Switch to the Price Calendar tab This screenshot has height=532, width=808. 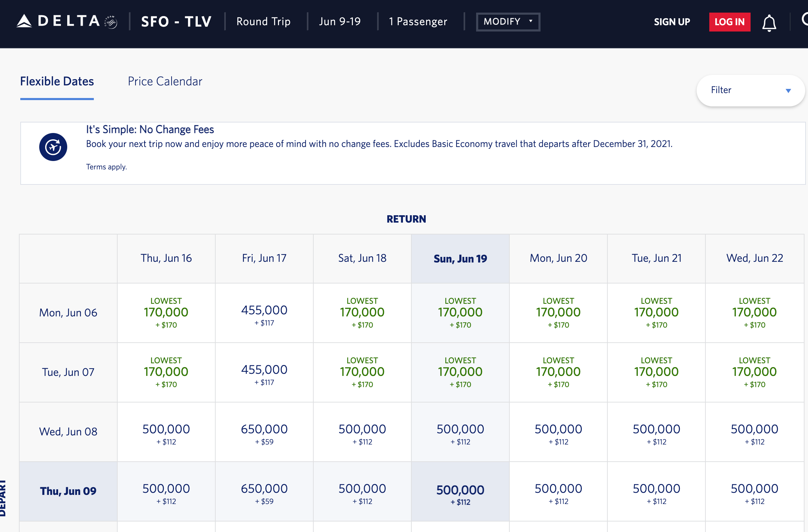[x=165, y=81]
